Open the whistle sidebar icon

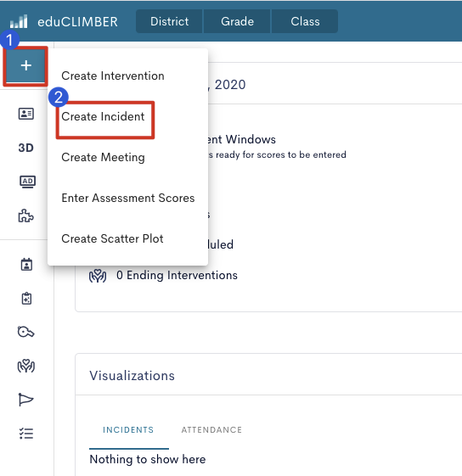[25, 332]
